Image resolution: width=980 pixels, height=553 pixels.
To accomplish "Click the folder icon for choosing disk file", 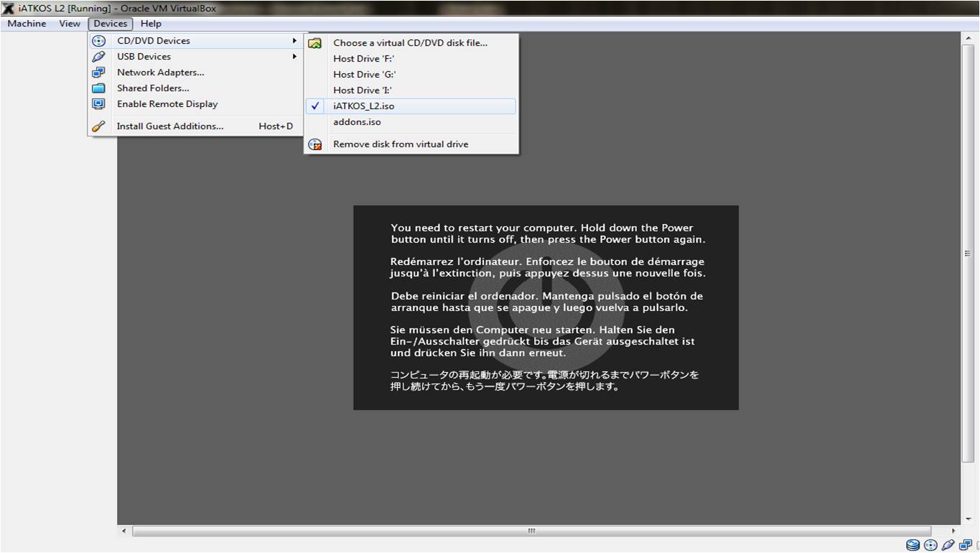I will (x=314, y=43).
